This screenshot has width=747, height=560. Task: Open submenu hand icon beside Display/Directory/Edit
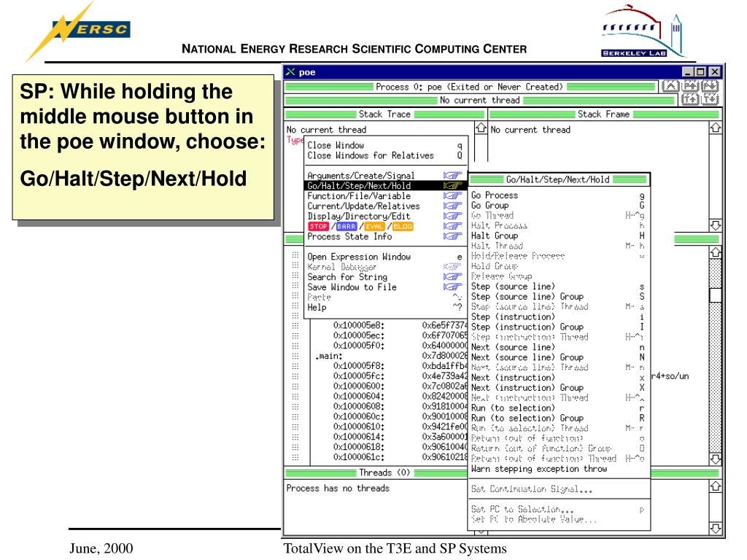pyautogui.click(x=452, y=216)
